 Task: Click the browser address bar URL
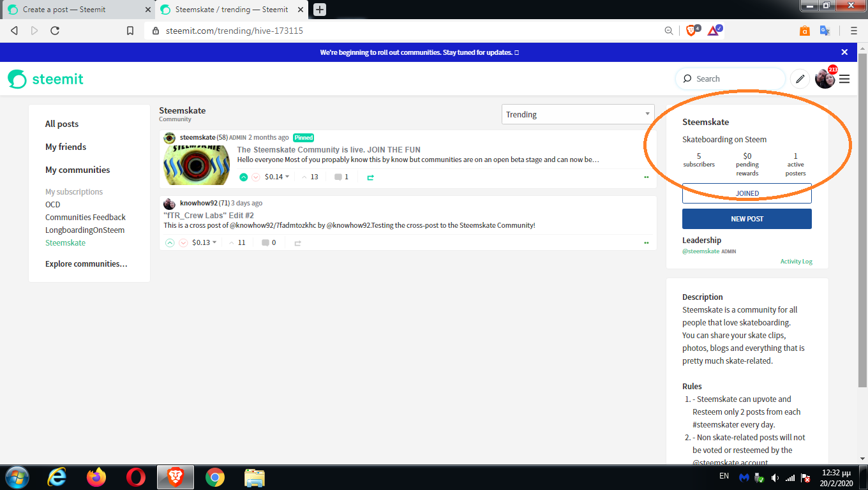[x=234, y=31]
